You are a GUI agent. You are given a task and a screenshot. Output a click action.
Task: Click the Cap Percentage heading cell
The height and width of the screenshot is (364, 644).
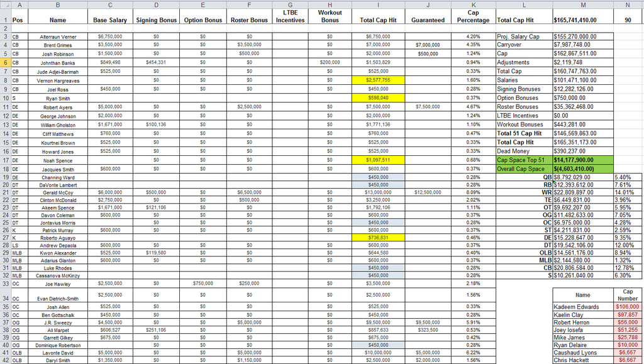coord(473,17)
